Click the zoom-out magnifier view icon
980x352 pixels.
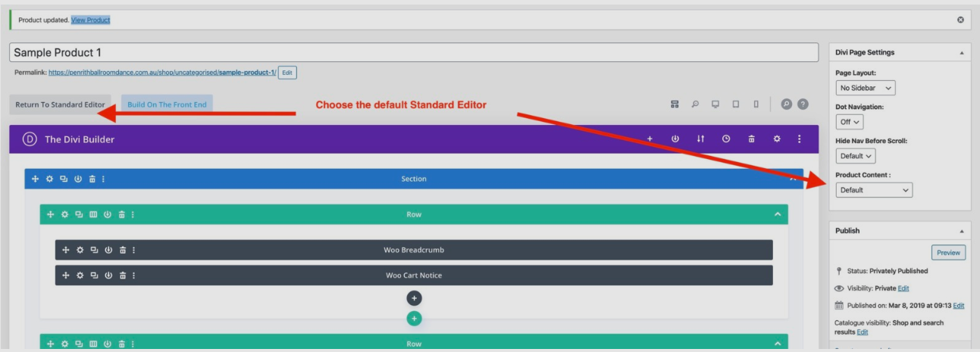pyautogui.click(x=695, y=104)
